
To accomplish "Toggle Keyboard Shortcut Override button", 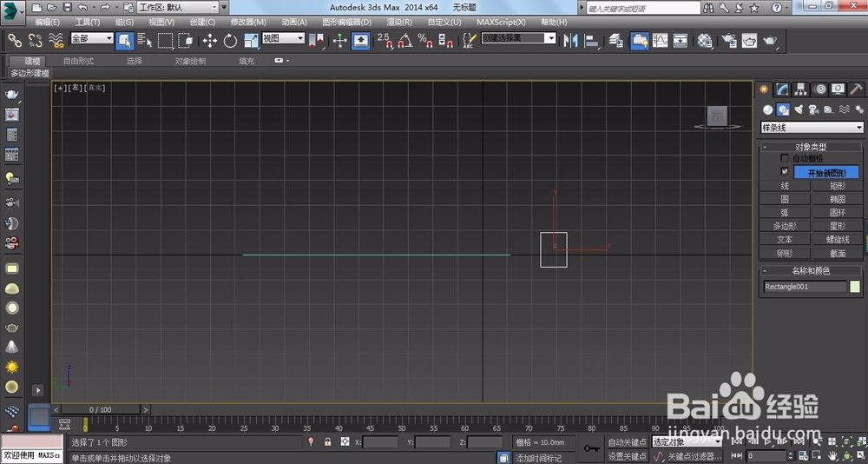I will 361,41.
